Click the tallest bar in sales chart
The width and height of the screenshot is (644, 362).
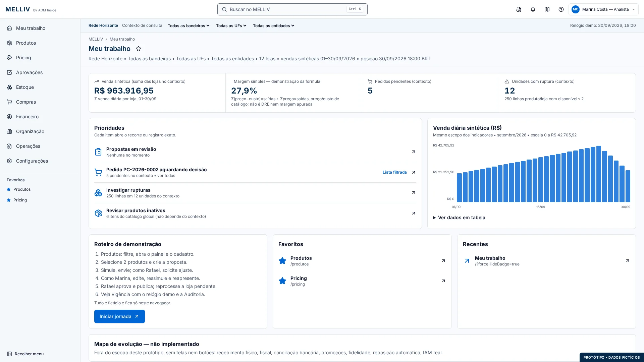pos(599,174)
